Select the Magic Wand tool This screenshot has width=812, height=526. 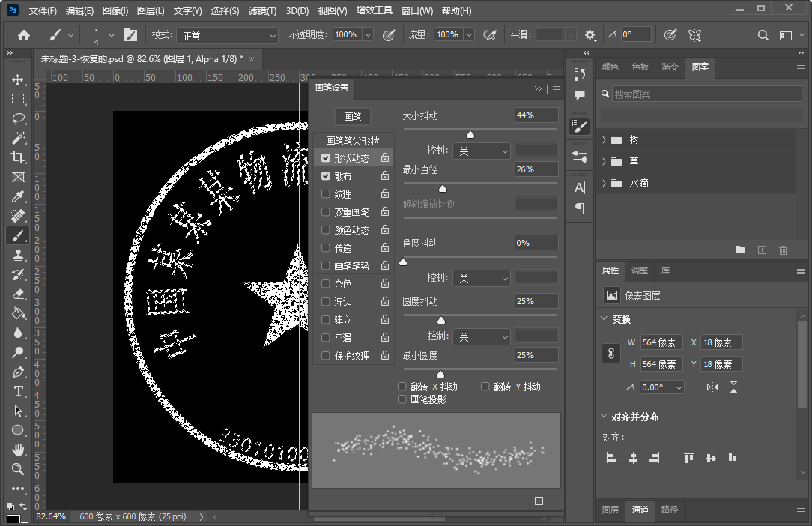click(x=18, y=138)
